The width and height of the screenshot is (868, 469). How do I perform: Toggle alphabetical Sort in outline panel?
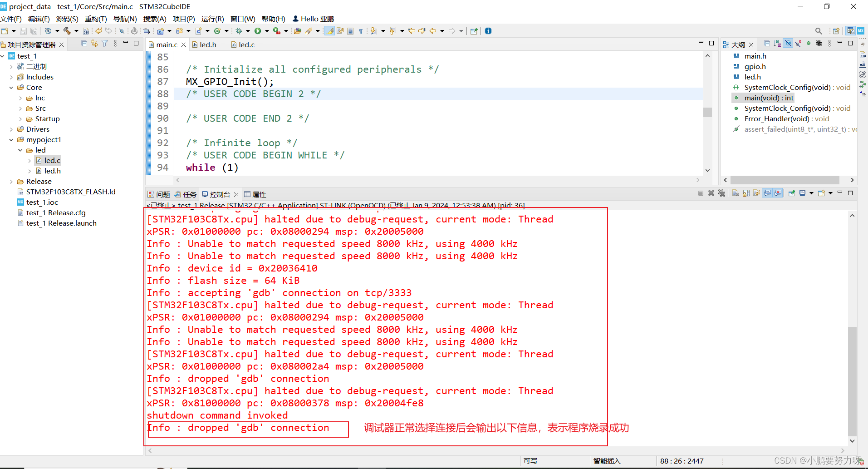777,44
